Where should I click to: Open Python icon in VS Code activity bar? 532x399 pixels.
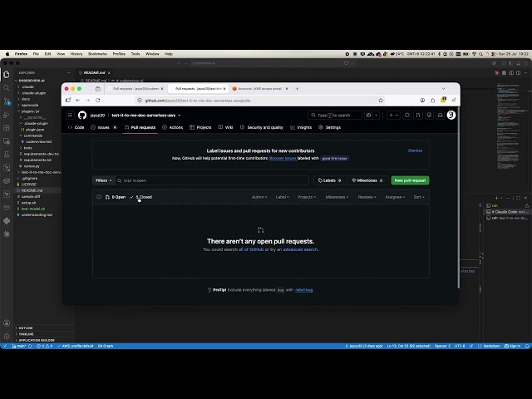click(7, 221)
